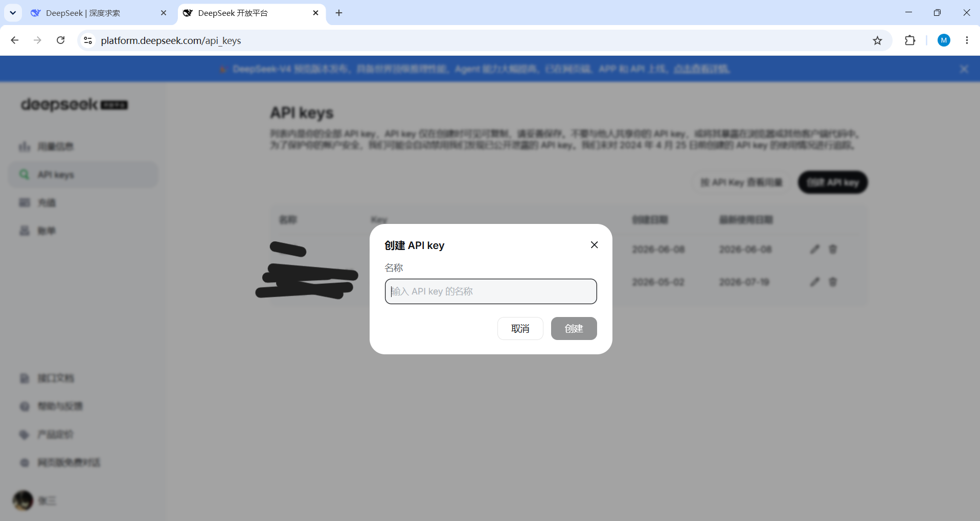Restore down the browser window
The height and width of the screenshot is (521, 980).
(x=937, y=13)
